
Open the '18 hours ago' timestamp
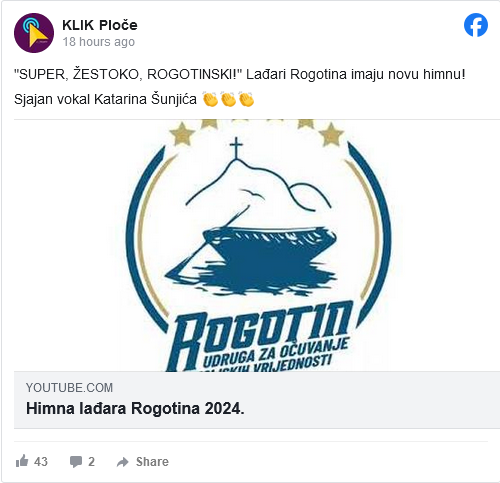pyautogui.click(x=99, y=42)
